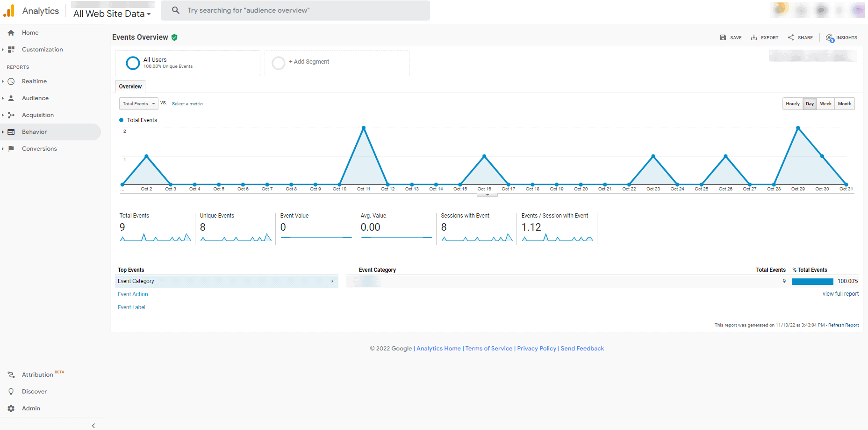Switch graph granularity to Month
Image resolution: width=868 pixels, height=430 pixels.
[x=845, y=104]
